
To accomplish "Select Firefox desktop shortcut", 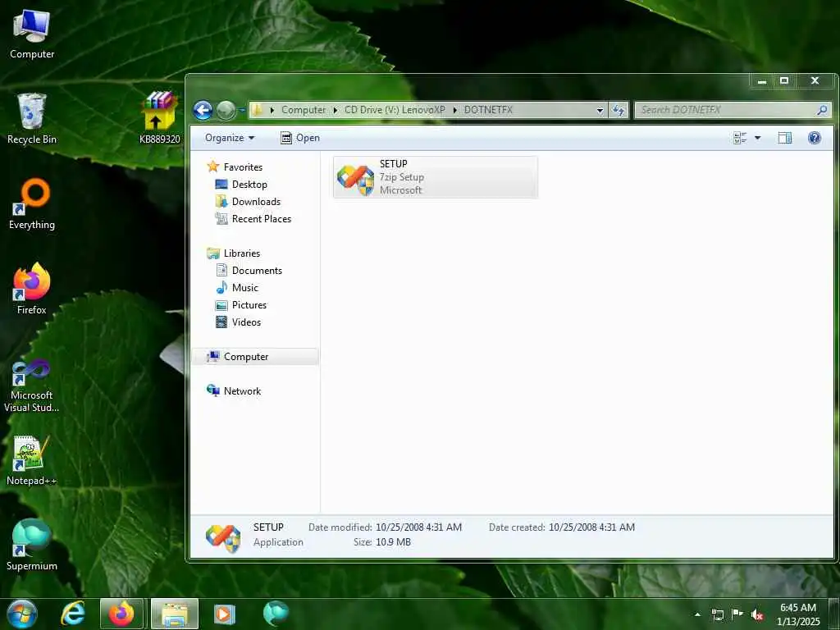I will point(32,290).
